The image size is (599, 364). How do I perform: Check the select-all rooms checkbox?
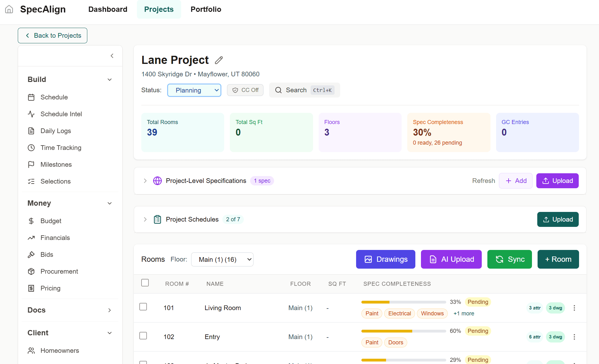pyautogui.click(x=145, y=283)
